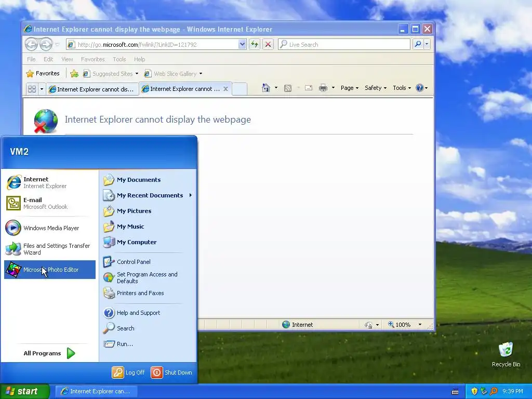Open the Help menu in menu bar

[139, 59]
